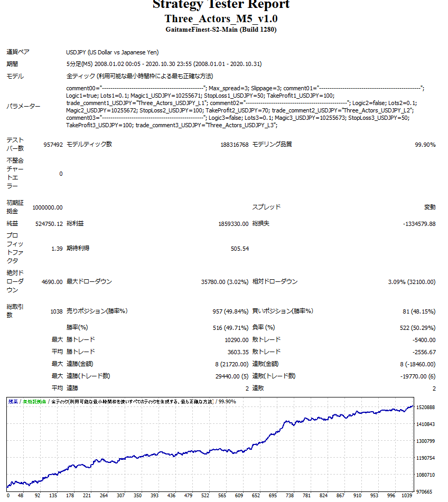Click the モデリング品質 99.90% value
The width and height of the screenshot is (448, 502).
[425, 145]
